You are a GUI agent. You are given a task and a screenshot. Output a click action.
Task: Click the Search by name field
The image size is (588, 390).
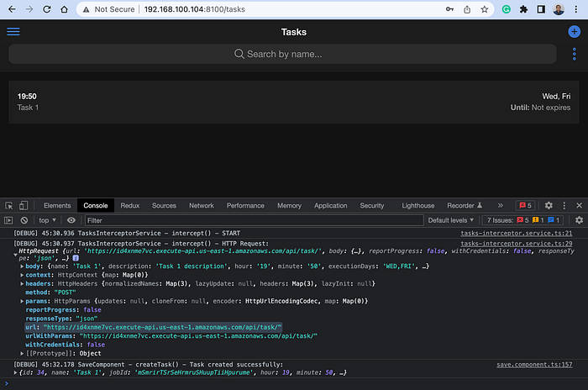[x=282, y=54]
